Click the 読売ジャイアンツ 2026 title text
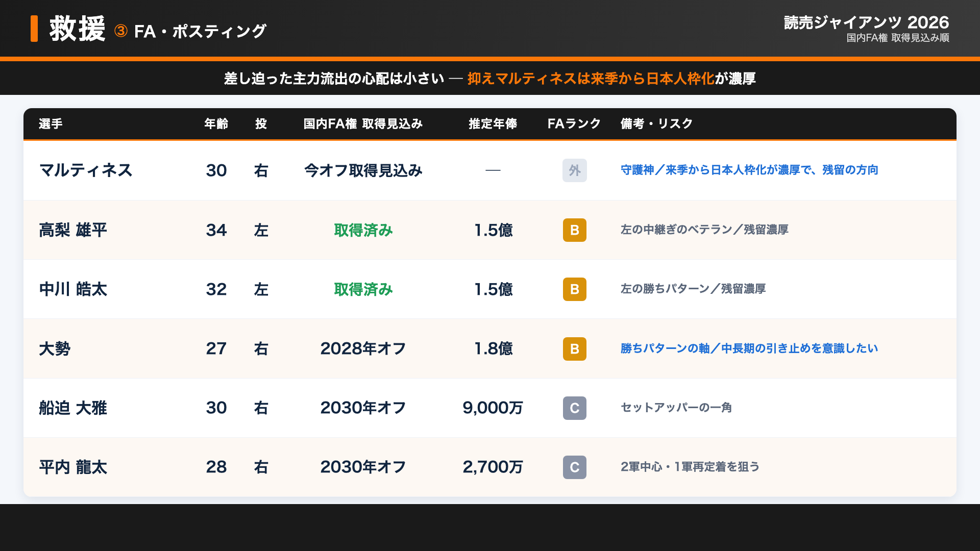 pos(866,22)
